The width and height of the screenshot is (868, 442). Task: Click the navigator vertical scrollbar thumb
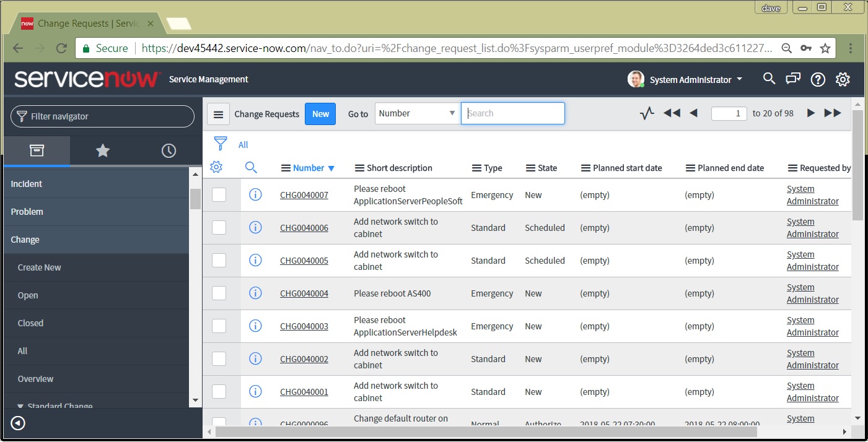pos(195,199)
